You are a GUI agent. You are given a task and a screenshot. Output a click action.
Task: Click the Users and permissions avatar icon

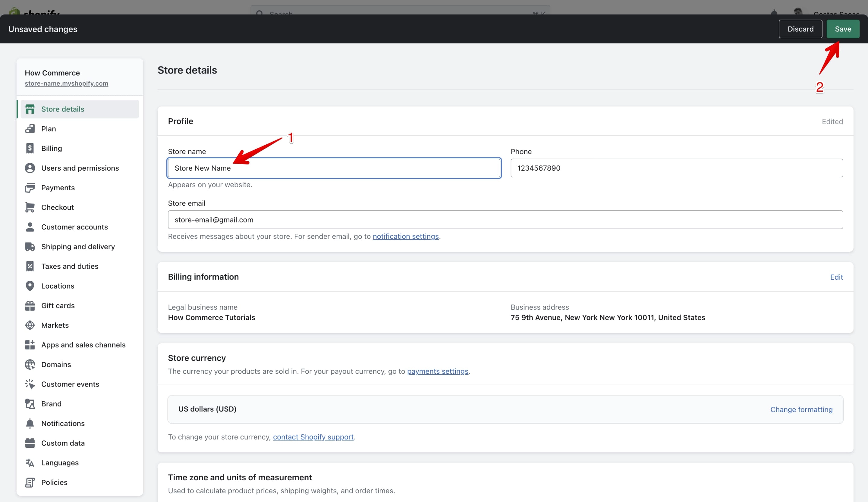pyautogui.click(x=30, y=168)
